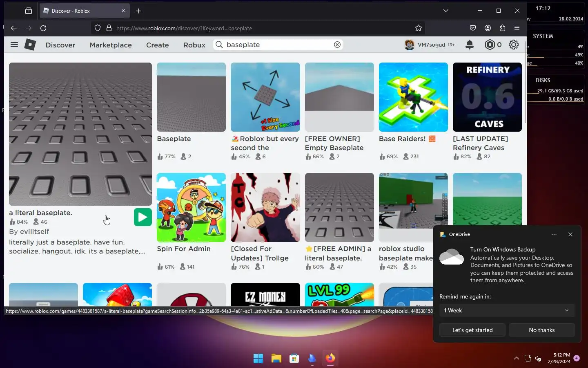Open File Explorer from the taskbar
This screenshot has width=588, height=368.
pyautogui.click(x=276, y=359)
